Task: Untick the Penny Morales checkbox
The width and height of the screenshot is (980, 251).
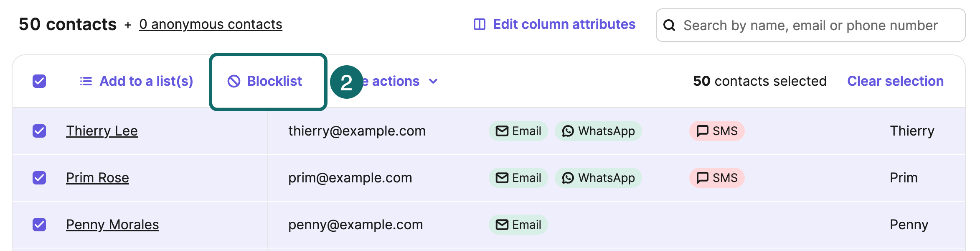Action: (39, 225)
